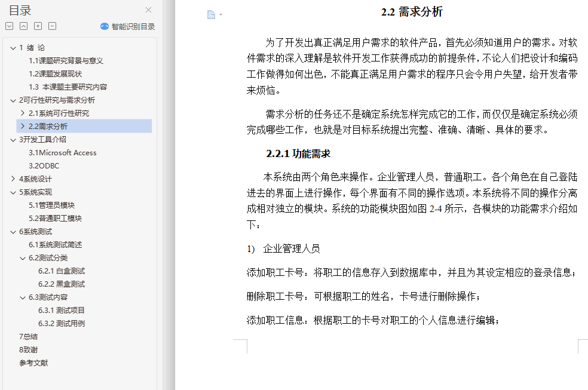Collapse the 5系统实现 chapter
The height and width of the screenshot is (390, 588).
pos(13,192)
